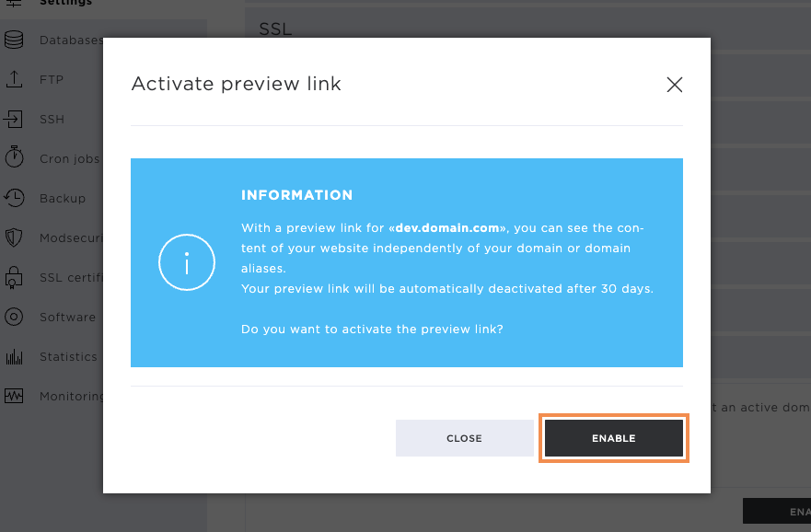Open the Backup clock icon

pos(14,198)
